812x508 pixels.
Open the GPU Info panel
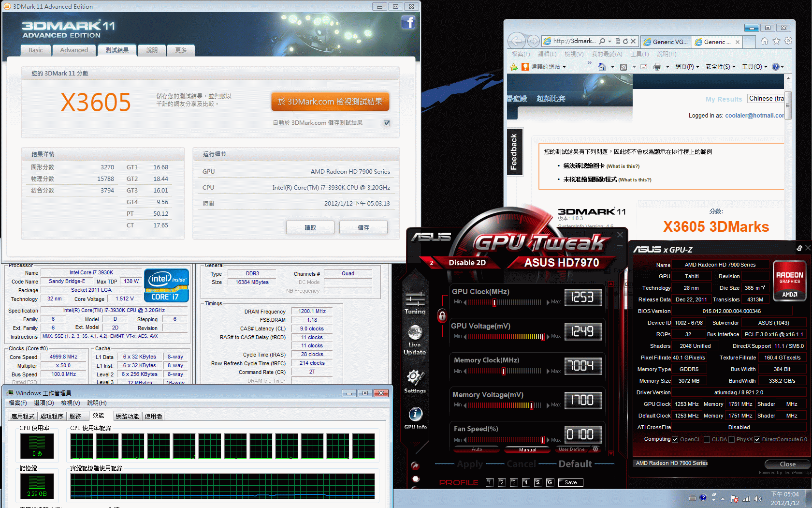[415, 418]
